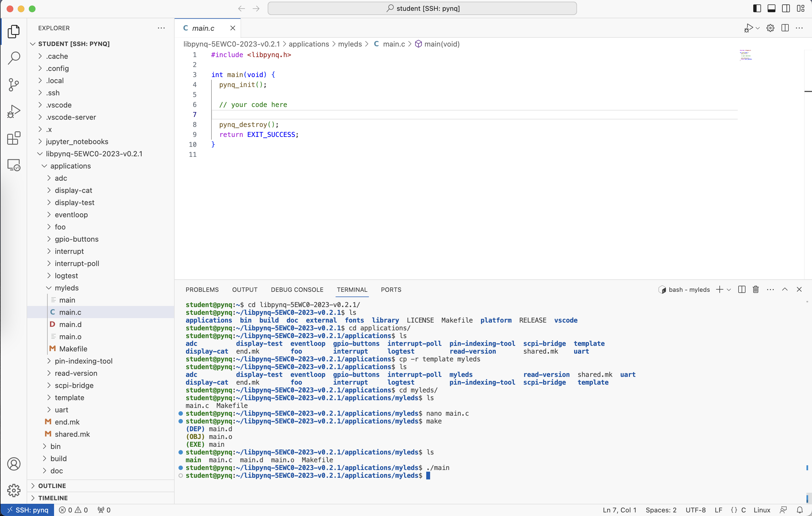Open the launch profile dropdown next to plus
The width and height of the screenshot is (812, 516).
[x=729, y=290]
